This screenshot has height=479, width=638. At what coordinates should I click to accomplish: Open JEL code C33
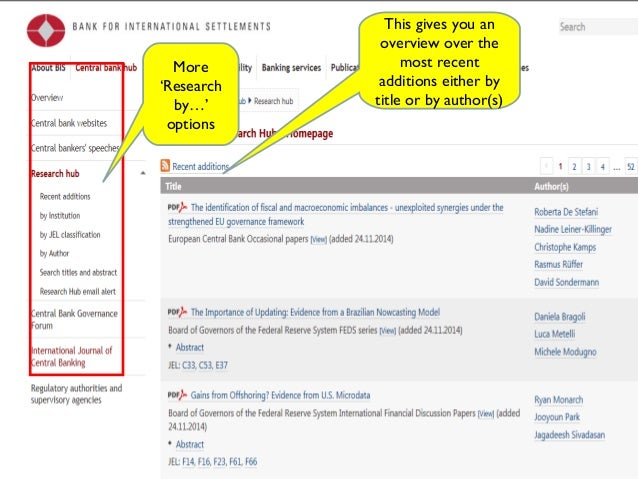coord(189,365)
